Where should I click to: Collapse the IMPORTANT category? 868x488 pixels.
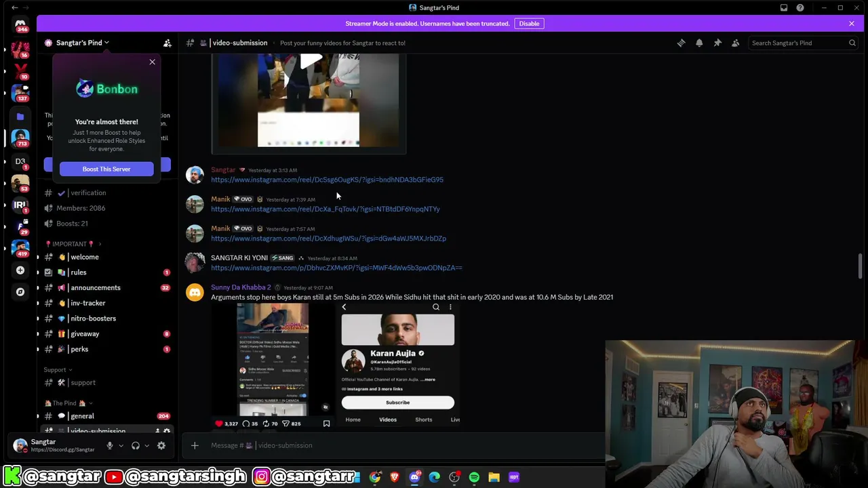click(73, 244)
